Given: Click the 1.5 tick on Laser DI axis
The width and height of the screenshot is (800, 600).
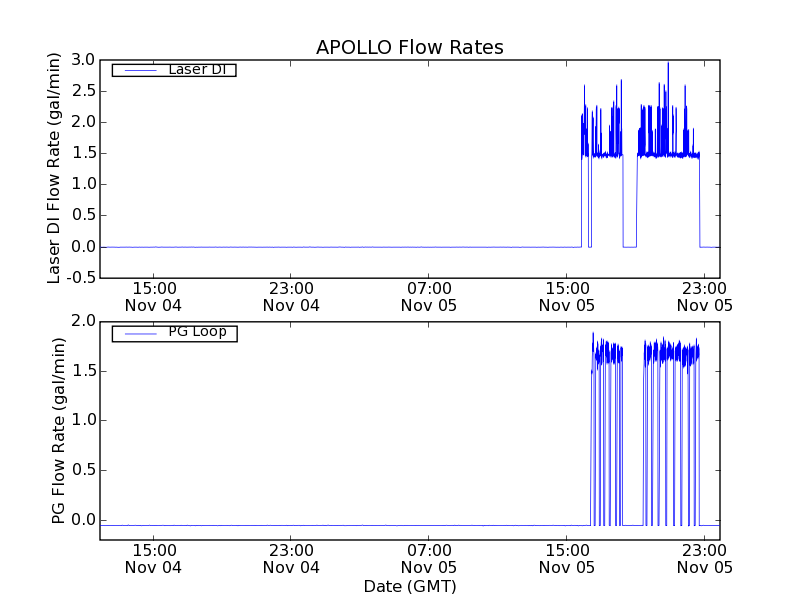Looking at the screenshot, I should point(83,153).
